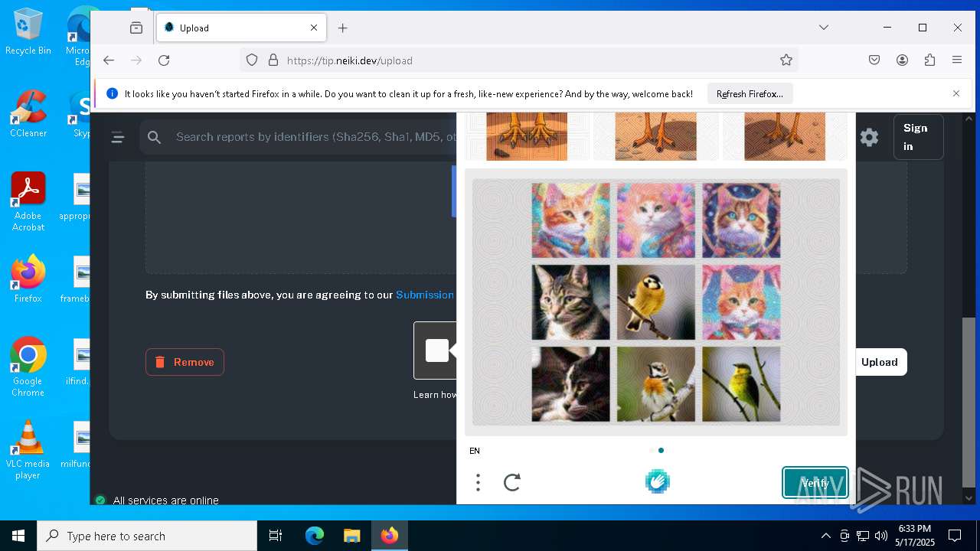
Task: Show hidden system tray icons
Action: [825, 536]
